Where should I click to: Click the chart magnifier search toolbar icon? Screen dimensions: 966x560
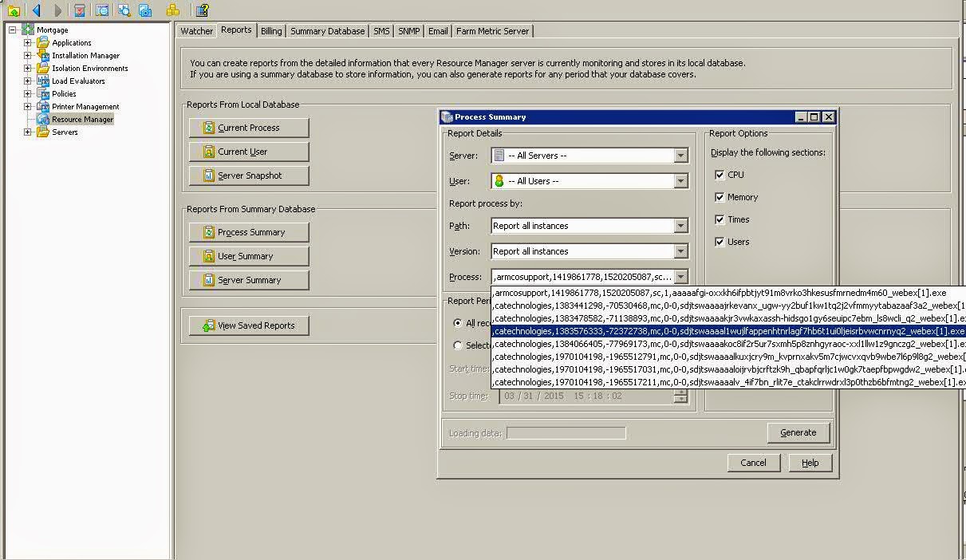pos(124,10)
